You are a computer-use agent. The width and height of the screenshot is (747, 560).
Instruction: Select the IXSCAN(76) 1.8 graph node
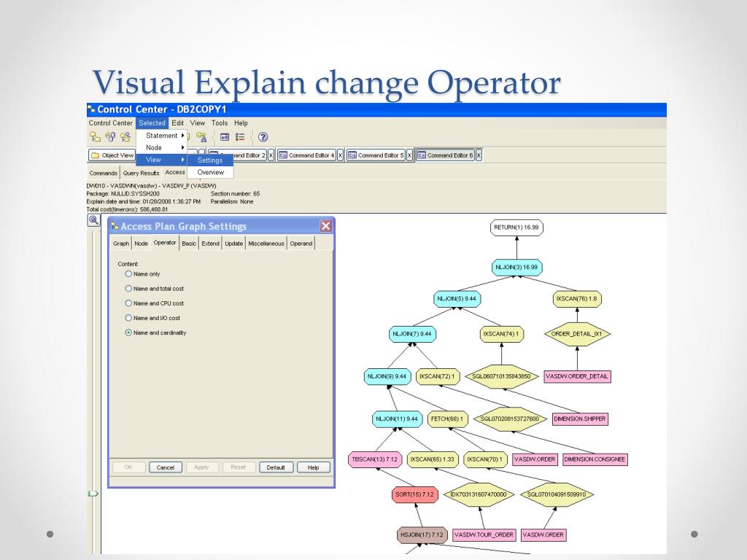coord(577,299)
